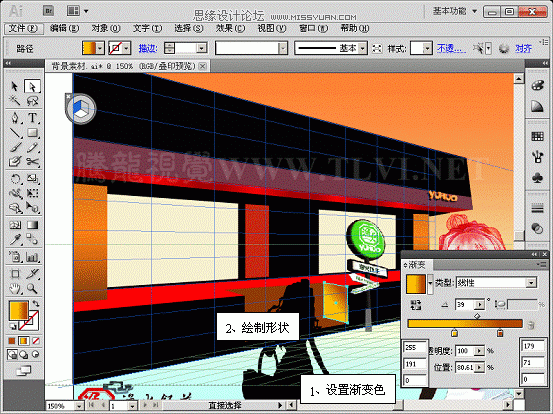
Task: Open 编辑(E) menu
Action: [64, 28]
